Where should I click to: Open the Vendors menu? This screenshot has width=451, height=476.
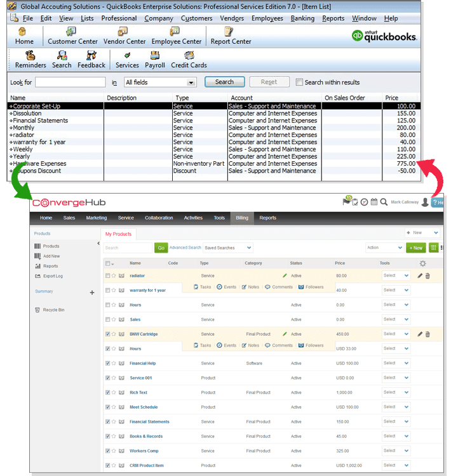232,18
